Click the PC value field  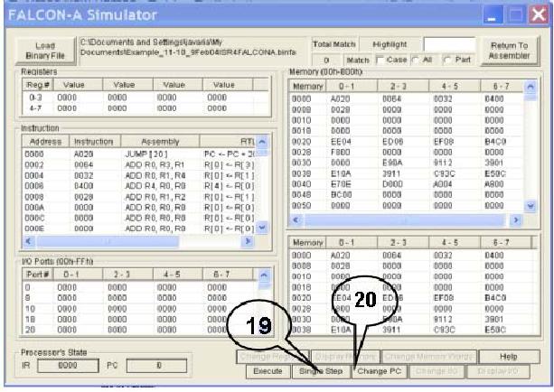tap(157, 366)
